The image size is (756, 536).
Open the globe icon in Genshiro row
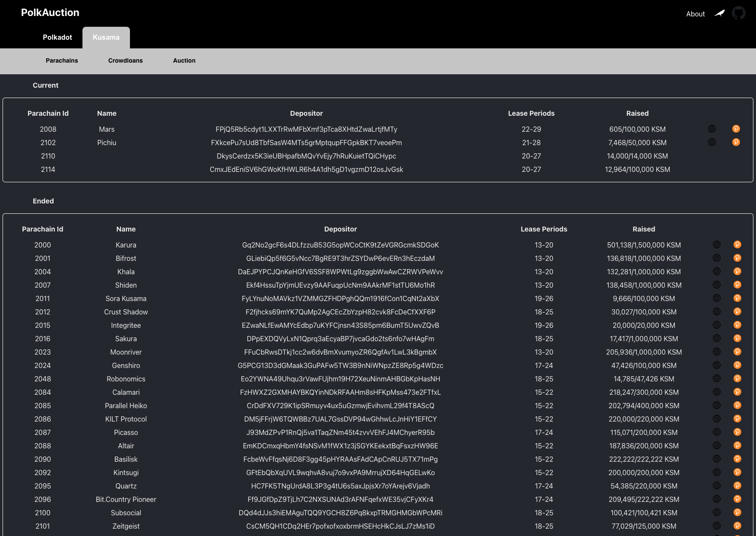717,365
